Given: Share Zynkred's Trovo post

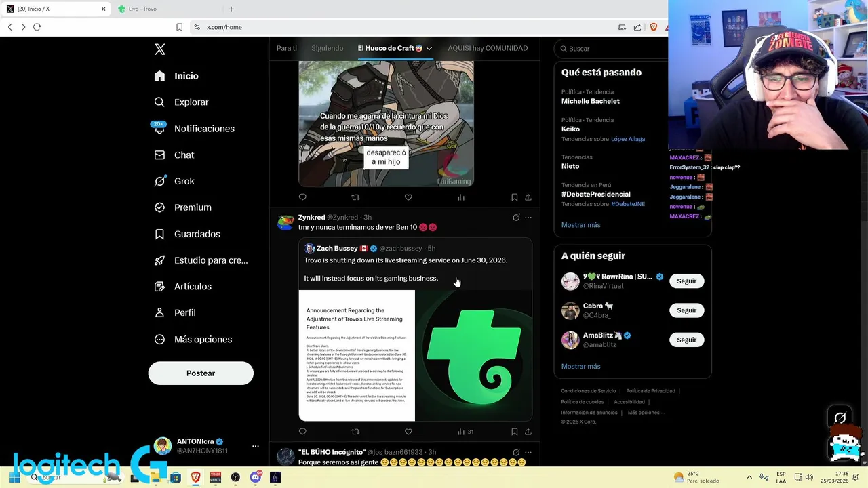Looking at the screenshot, I should point(528,432).
